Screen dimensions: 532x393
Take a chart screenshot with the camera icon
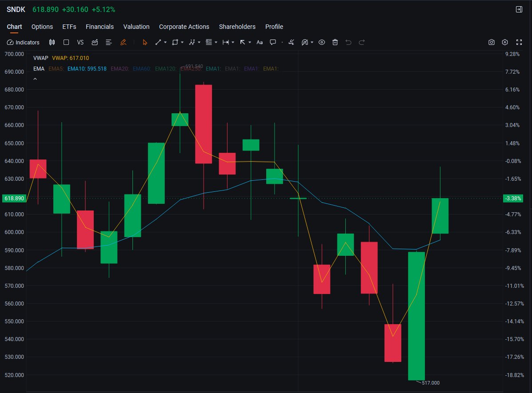(491, 42)
